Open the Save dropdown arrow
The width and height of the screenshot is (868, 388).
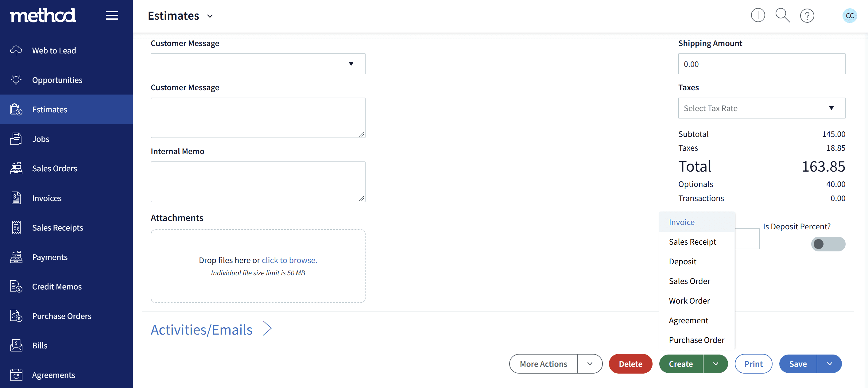(830, 364)
